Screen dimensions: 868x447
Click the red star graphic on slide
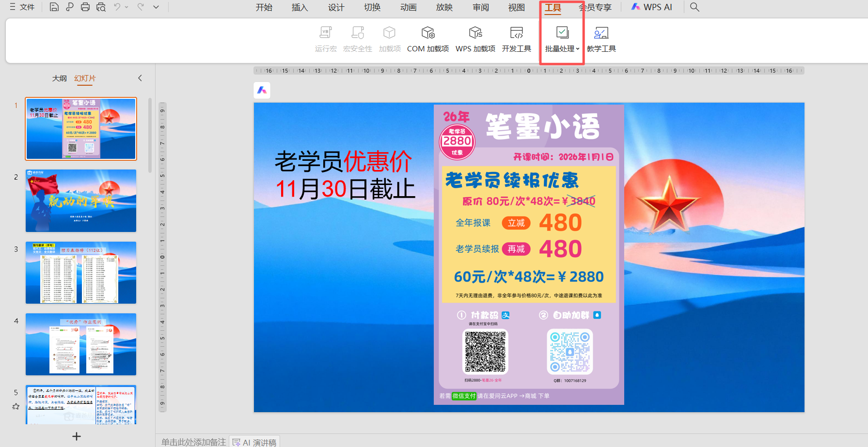coord(669,205)
